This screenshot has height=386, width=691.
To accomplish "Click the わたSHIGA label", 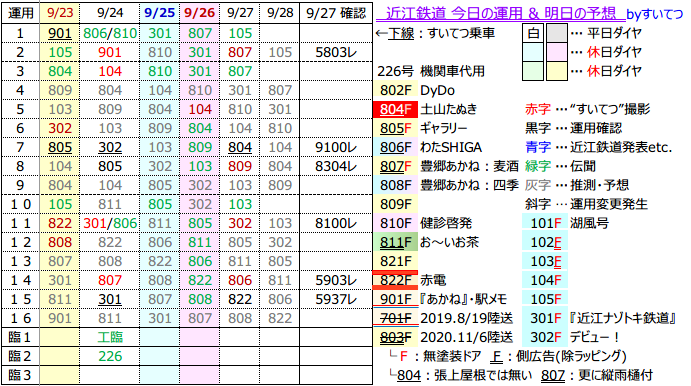I will pos(451,147).
